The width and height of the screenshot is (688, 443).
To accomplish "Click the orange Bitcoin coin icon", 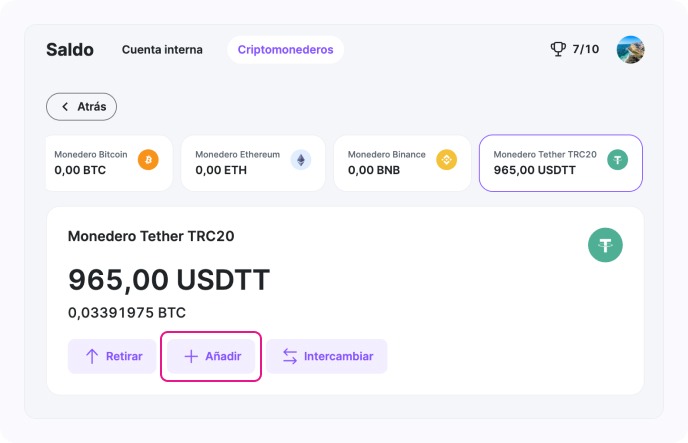I will [148, 160].
